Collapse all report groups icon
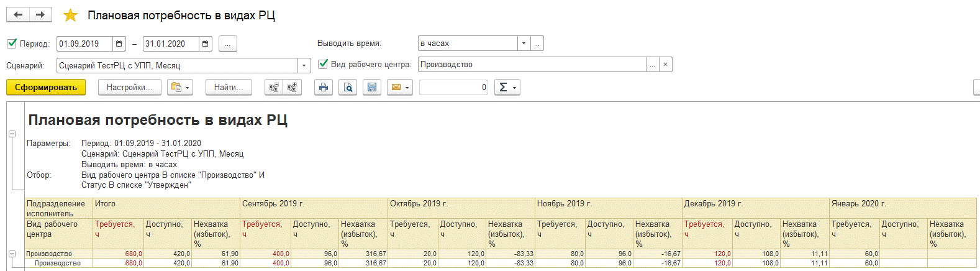 [273, 88]
